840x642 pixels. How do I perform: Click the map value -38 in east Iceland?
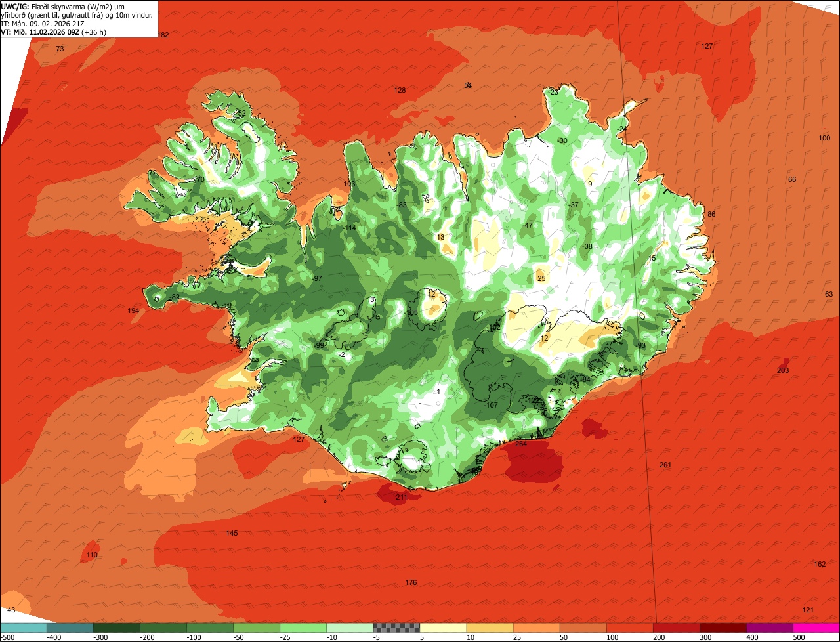pos(587,247)
